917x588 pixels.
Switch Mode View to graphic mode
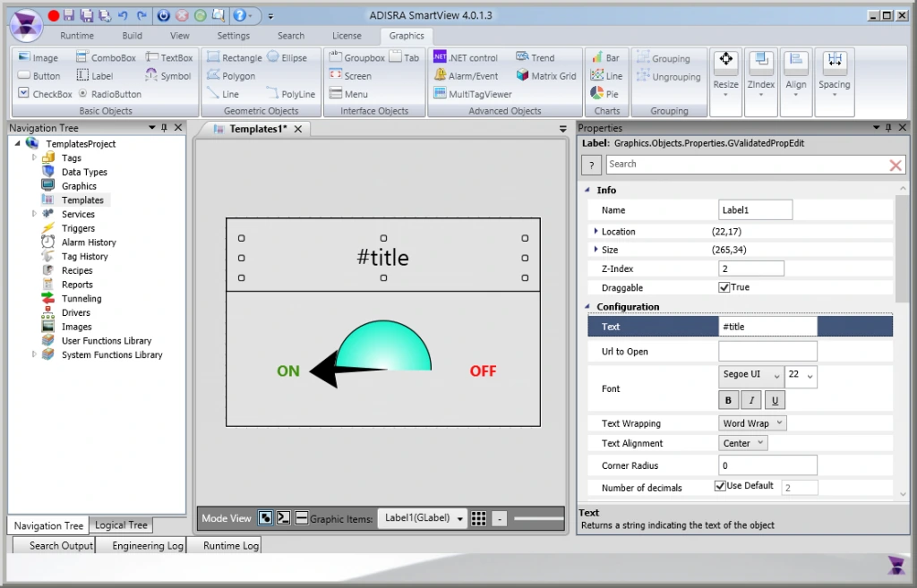point(265,518)
